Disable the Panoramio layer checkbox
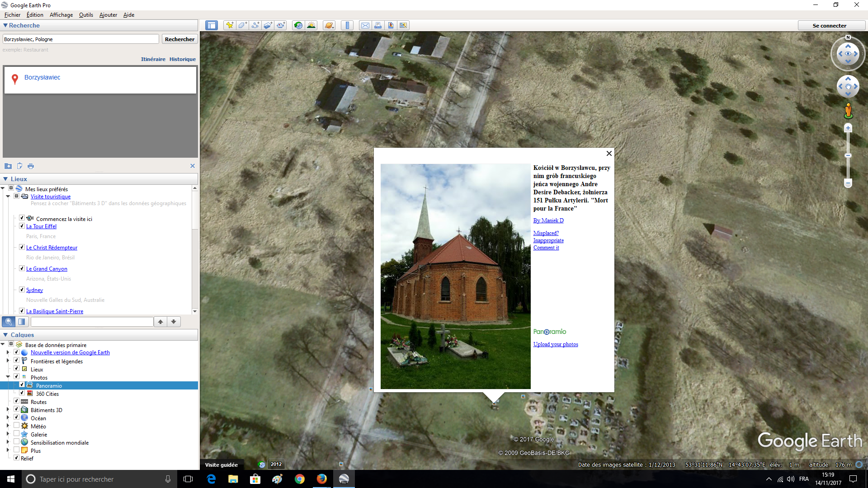Viewport: 868px width, 488px height. tap(22, 385)
